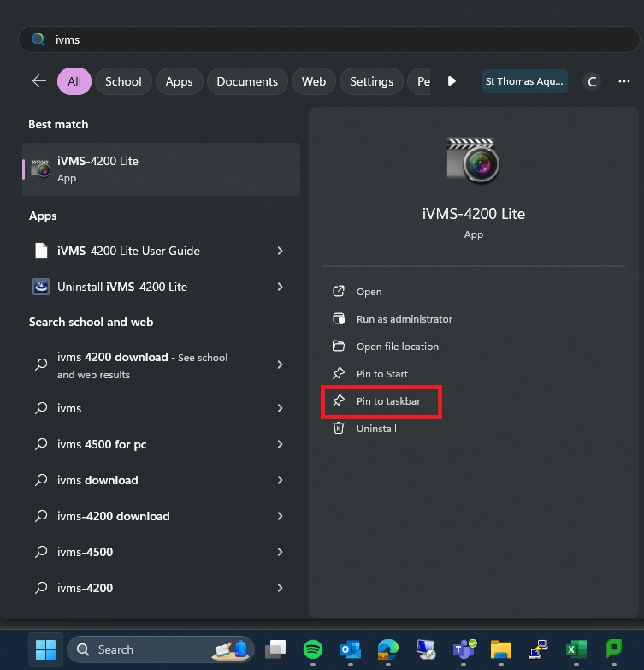Select the ivms download suggestion
Image resolution: width=644 pixels, height=670 pixels.
(x=97, y=480)
